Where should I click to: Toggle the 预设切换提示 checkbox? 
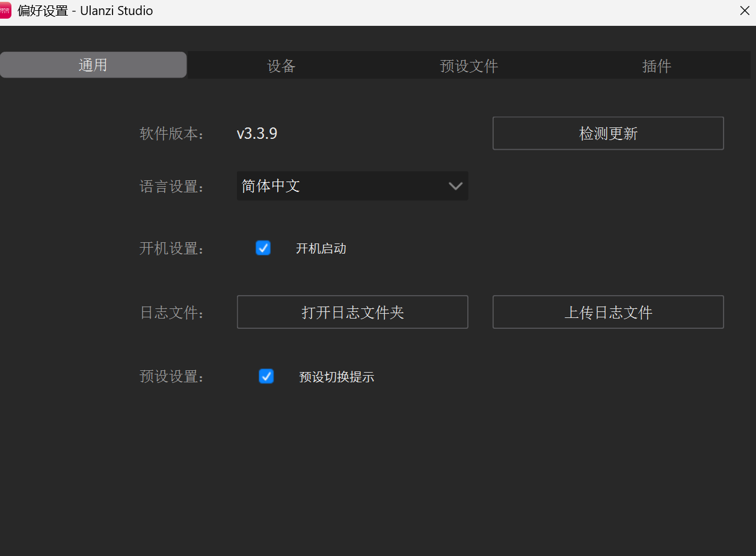click(266, 376)
